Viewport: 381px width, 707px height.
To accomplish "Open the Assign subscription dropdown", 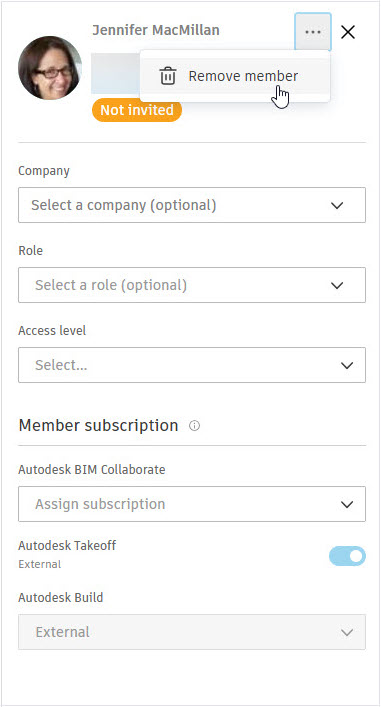I will click(x=192, y=504).
